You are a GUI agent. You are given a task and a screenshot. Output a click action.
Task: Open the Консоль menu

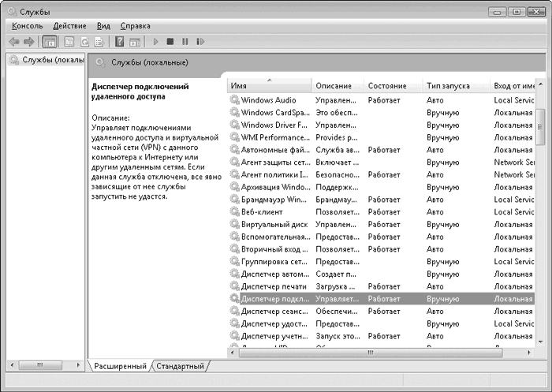point(28,26)
